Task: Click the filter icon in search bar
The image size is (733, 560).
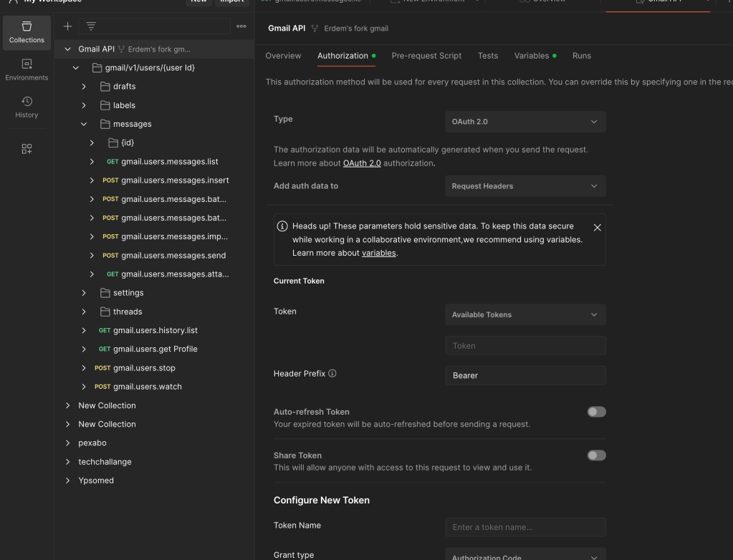Action: click(91, 26)
